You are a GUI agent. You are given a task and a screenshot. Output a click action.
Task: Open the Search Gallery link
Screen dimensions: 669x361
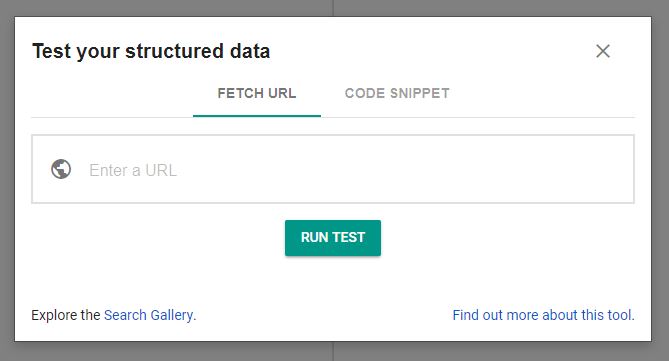(148, 315)
